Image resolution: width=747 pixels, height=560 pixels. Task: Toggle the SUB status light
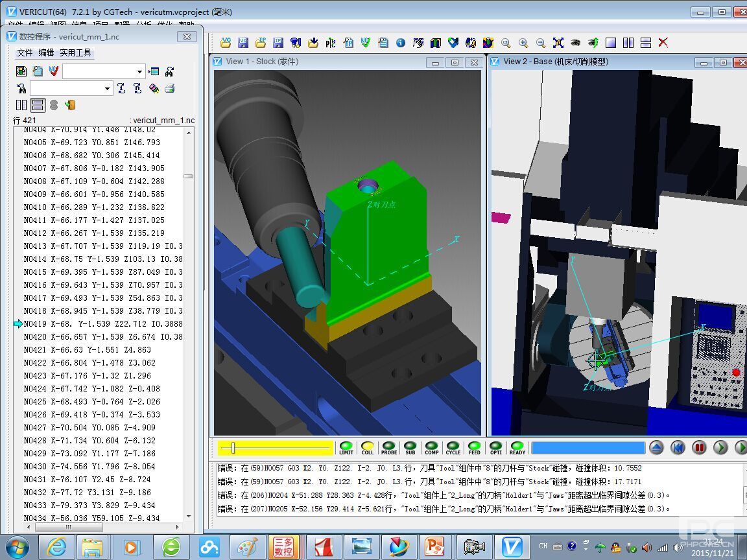pos(410,448)
